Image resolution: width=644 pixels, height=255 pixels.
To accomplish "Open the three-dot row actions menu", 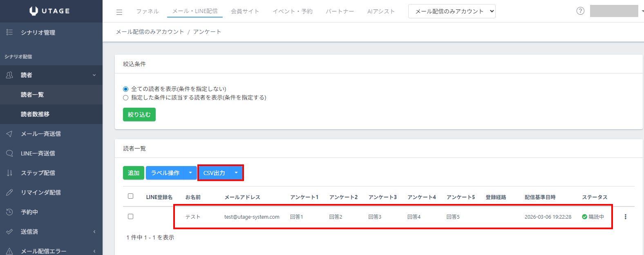I will click(x=625, y=217).
